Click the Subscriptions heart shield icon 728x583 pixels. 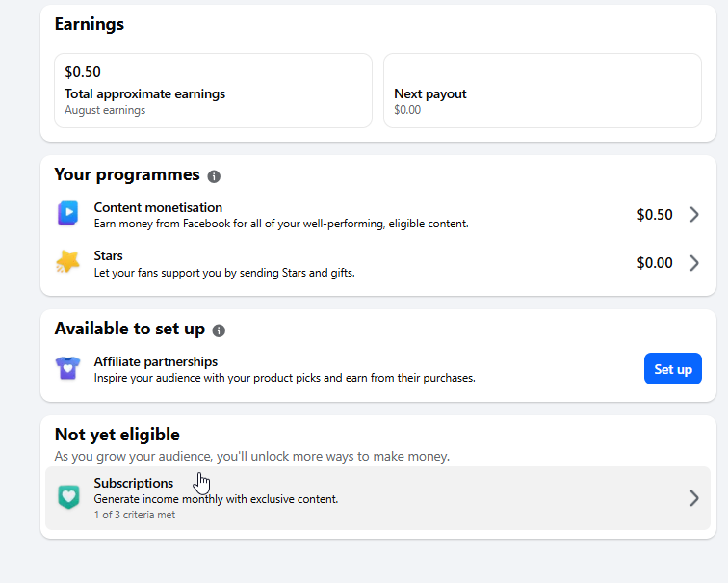(x=68, y=497)
